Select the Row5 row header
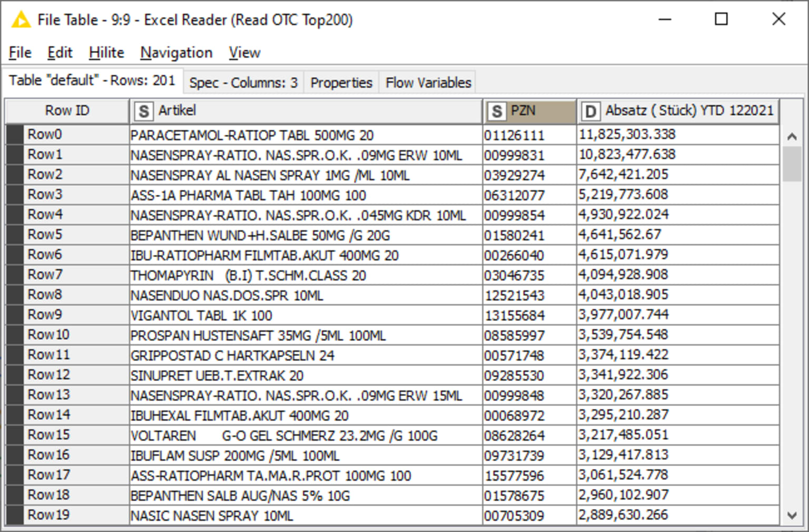This screenshot has height=532, width=809. click(x=67, y=235)
